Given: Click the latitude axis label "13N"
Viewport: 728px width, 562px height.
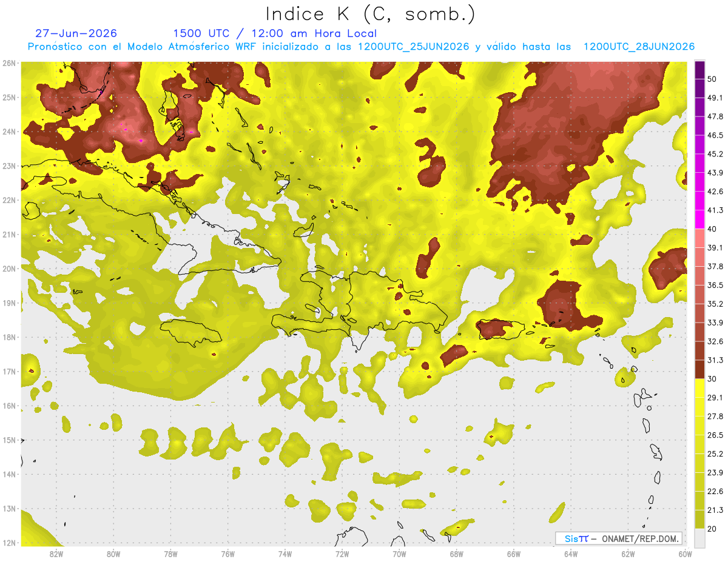Looking at the screenshot, I should click(10, 508).
